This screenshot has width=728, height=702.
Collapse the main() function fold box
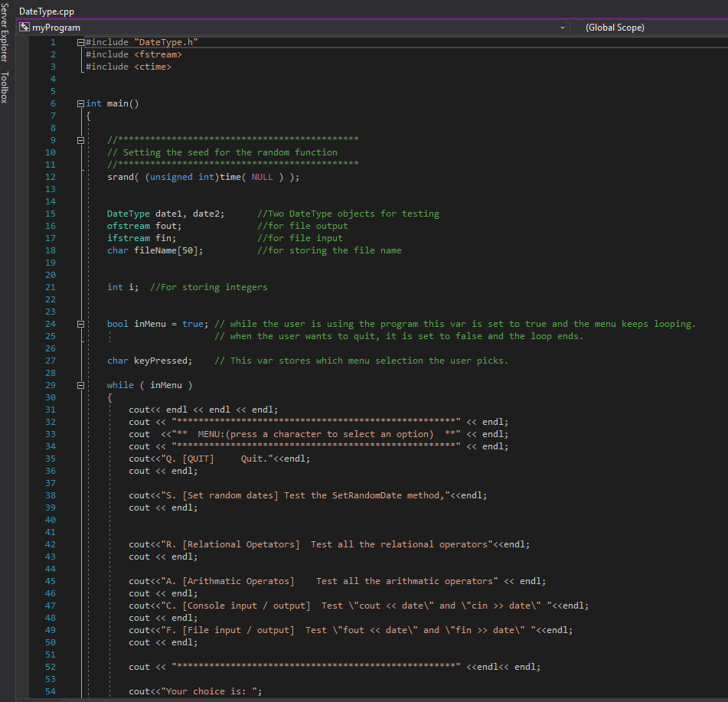tap(80, 103)
